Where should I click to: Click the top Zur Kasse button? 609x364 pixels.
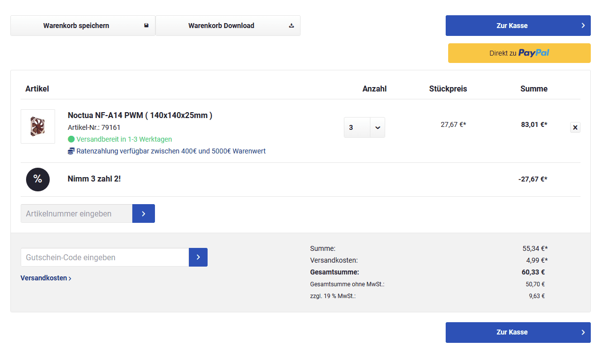pyautogui.click(x=518, y=26)
